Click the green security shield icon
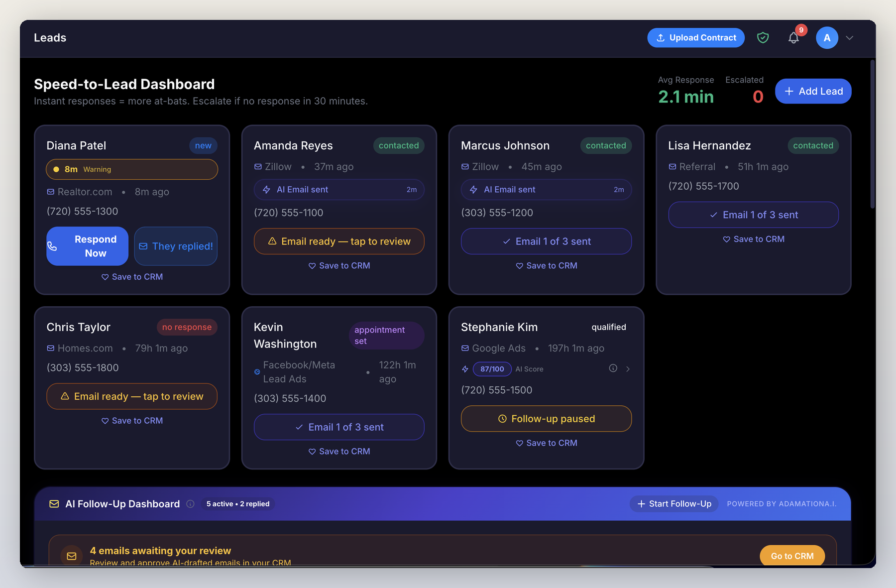This screenshot has height=588, width=896. [x=763, y=37]
